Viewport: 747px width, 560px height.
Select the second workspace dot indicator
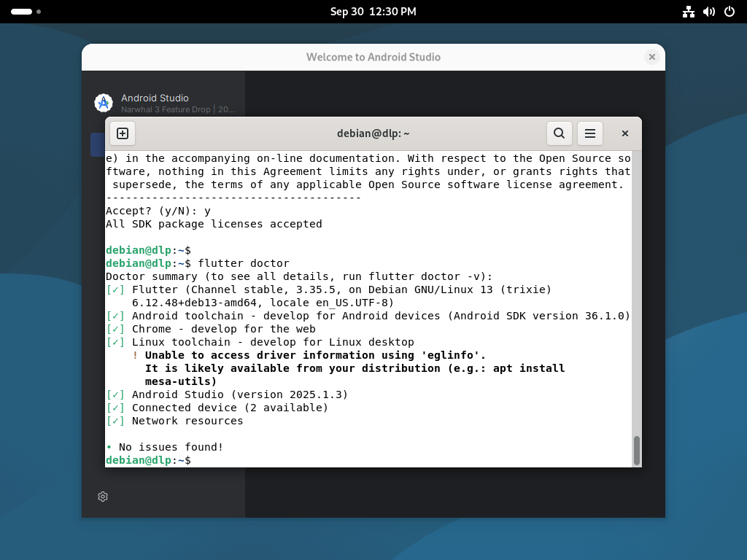click(x=39, y=12)
